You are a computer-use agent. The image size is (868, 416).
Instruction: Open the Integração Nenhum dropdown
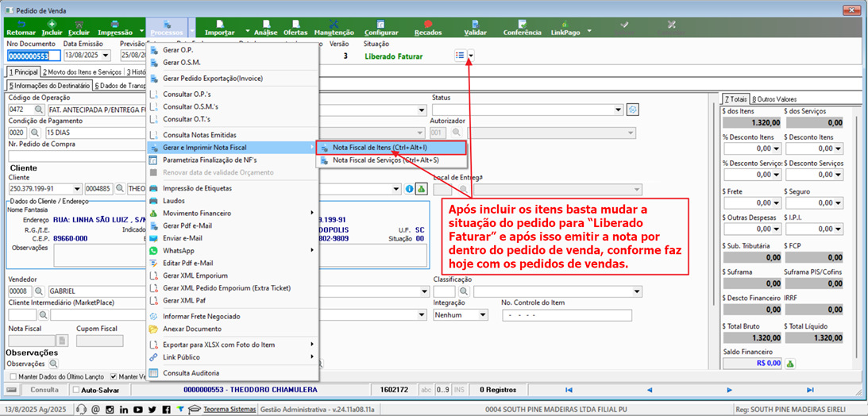pos(483,314)
